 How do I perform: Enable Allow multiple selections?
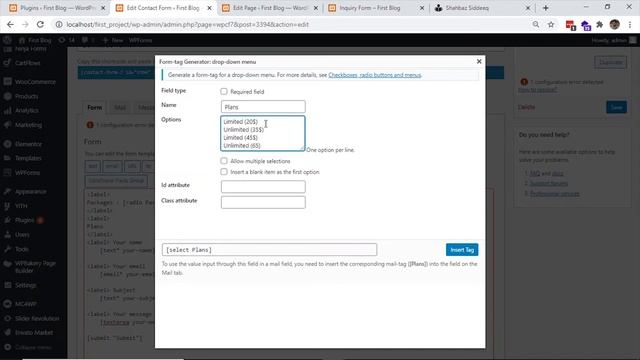(x=224, y=161)
